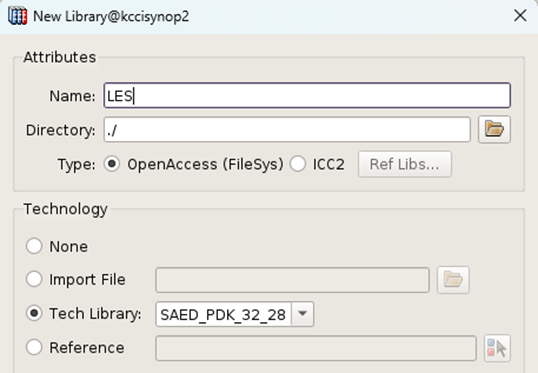Open the Ref Libs... button
The height and width of the screenshot is (373, 538).
(x=405, y=164)
